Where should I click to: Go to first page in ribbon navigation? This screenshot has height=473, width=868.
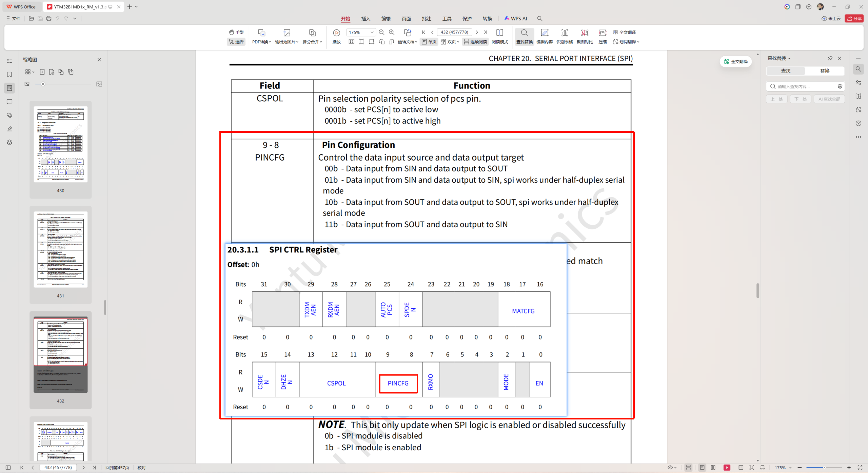(423, 32)
